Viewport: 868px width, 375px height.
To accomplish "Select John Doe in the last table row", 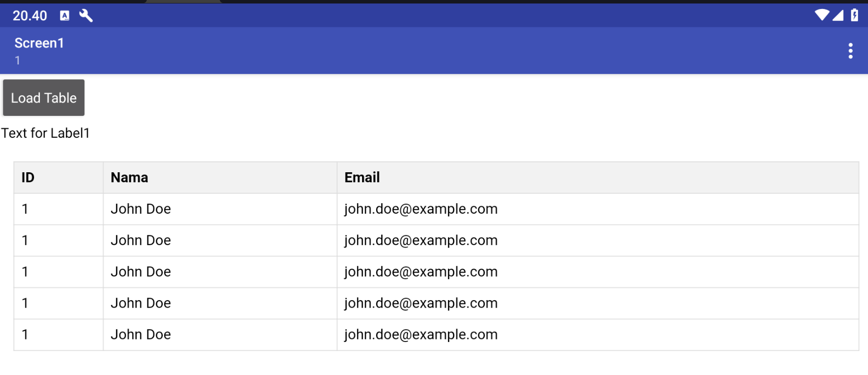I will pyautogui.click(x=141, y=335).
